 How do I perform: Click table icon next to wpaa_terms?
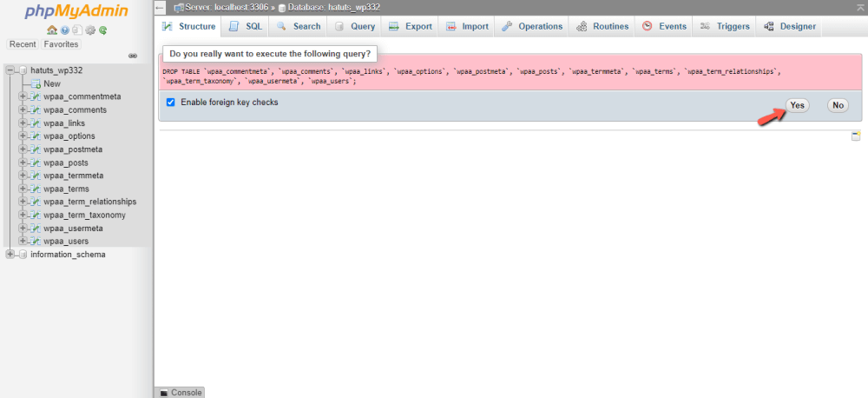coord(36,189)
